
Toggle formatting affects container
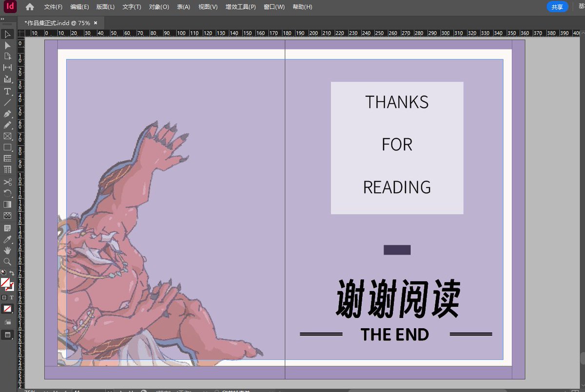[x=4, y=298]
